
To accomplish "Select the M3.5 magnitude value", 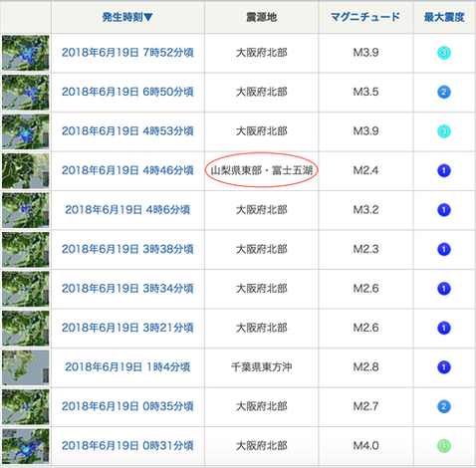I will (x=365, y=92).
